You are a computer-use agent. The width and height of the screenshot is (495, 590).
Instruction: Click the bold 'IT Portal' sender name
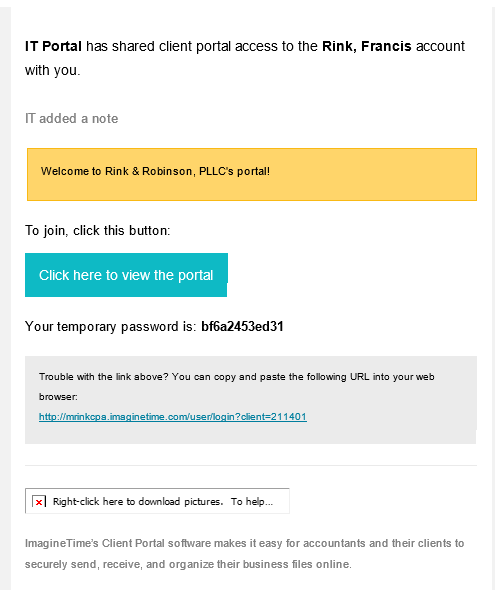[53, 46]
